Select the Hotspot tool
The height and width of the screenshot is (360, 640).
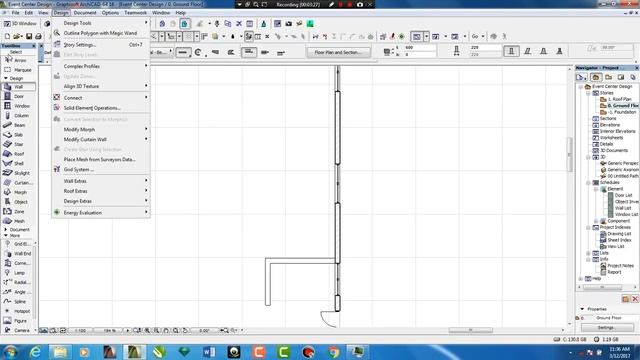[x=18, y=311]
